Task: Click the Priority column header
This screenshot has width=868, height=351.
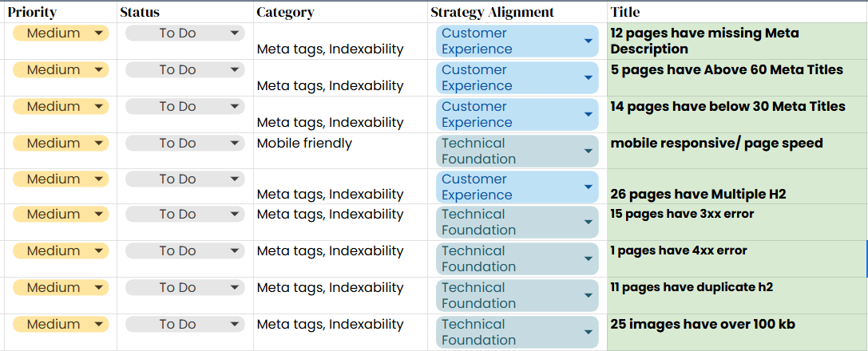Action: (x=33, y=12)
